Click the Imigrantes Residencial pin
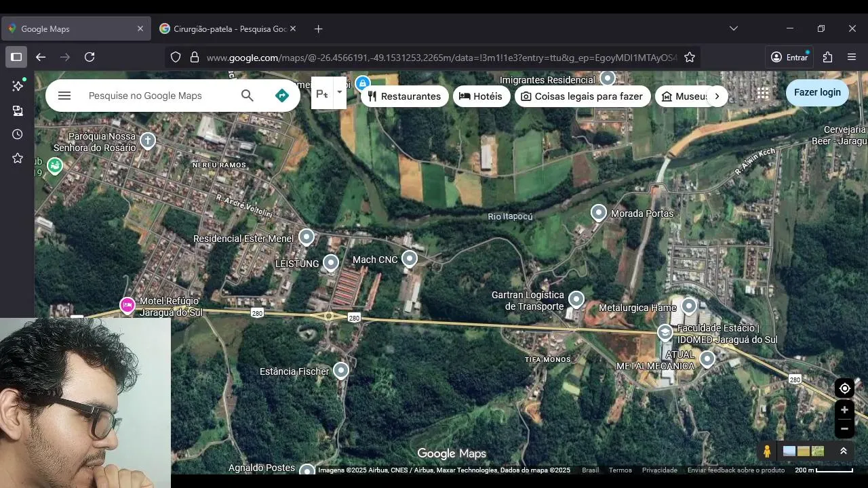This screenshot has width=868, height=488. click(x=608, y=78)
